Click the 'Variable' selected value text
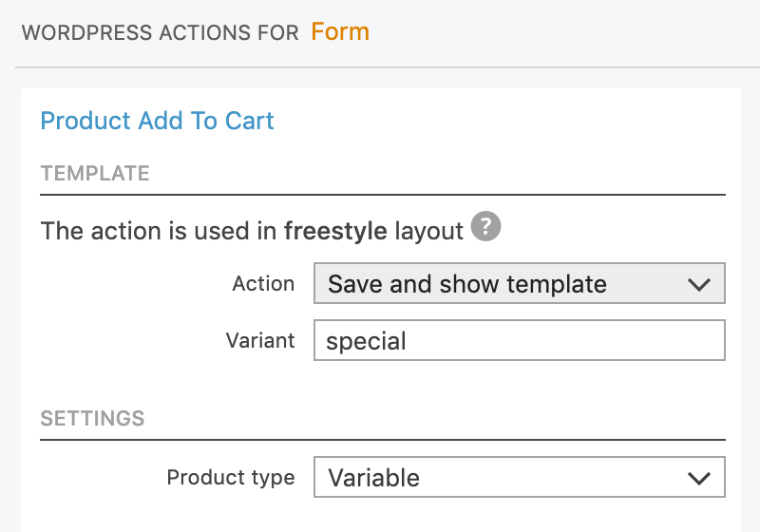The width and height of the screenshot is (760, 532). pos(373,478)
